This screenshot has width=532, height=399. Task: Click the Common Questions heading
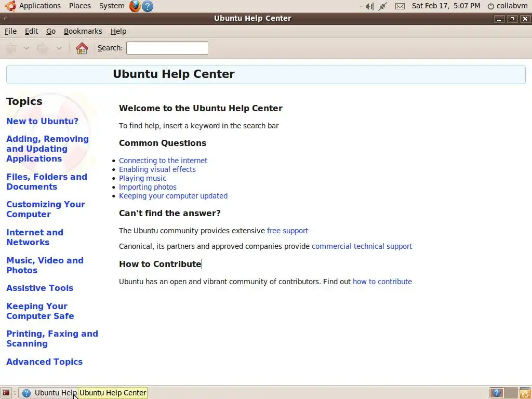coord(163,143)
